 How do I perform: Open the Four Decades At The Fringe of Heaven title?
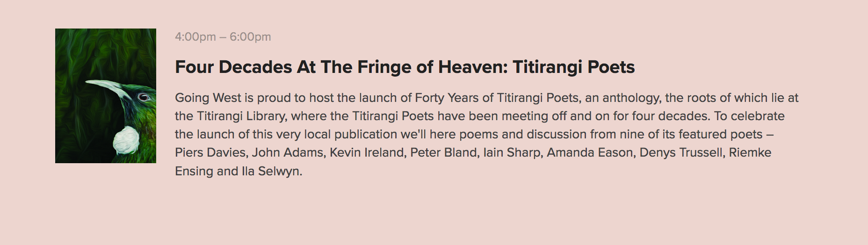click(405, 67)
